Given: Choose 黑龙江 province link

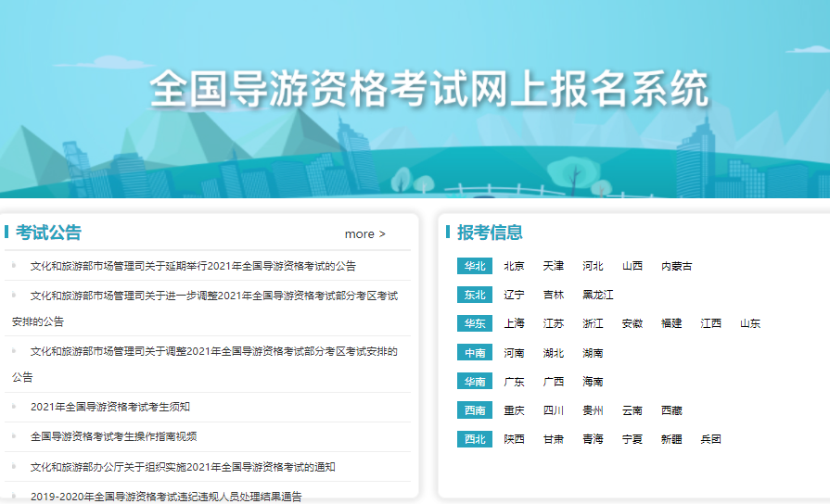Looking at the screenshot, I should [x=597, y=295].
